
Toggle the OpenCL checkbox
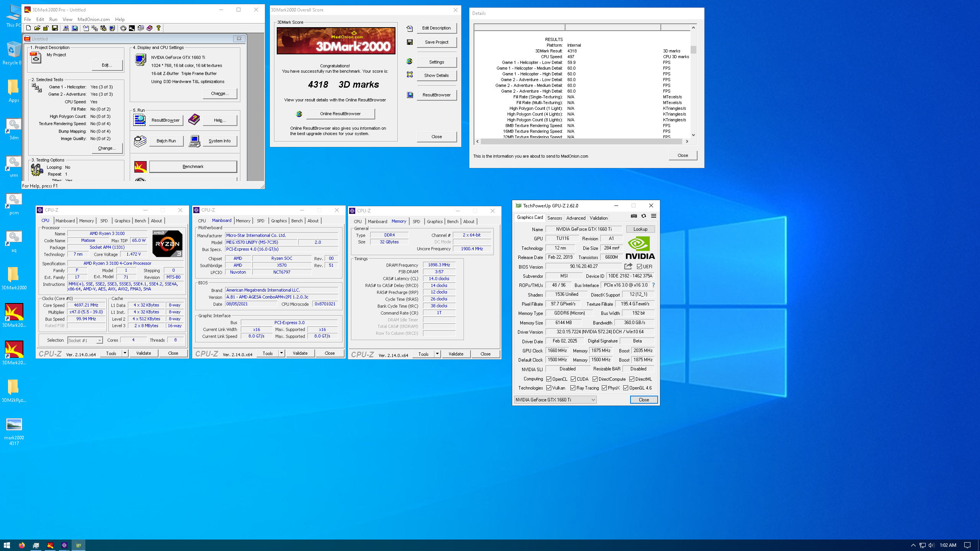[x=549, y=379]
